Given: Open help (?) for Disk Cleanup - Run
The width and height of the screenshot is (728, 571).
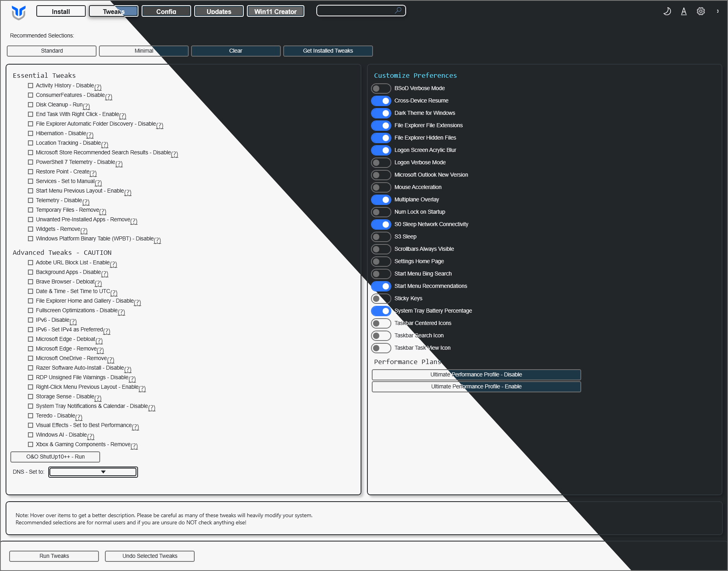Looking at the screenshot, I should (x=87, y=106).
